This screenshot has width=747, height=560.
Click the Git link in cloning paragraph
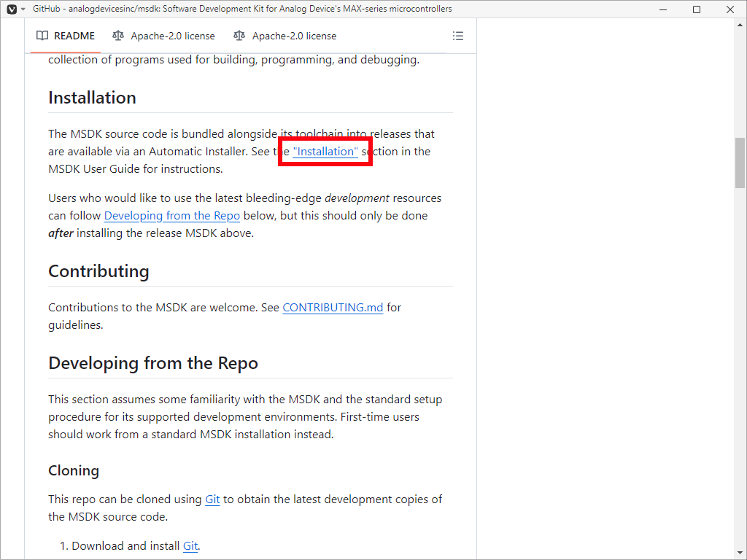(x=212, y=499)
